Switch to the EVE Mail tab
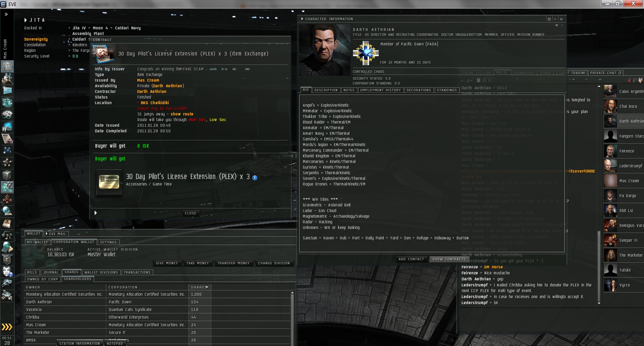Image resolution: width=644 pixels, height=346 pixels. (56, 234)
